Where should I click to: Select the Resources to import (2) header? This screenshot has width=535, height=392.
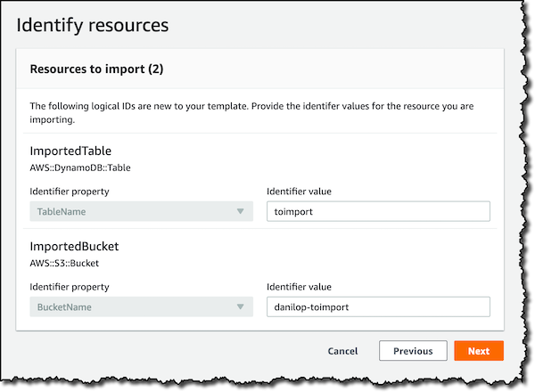coord(96,69)
